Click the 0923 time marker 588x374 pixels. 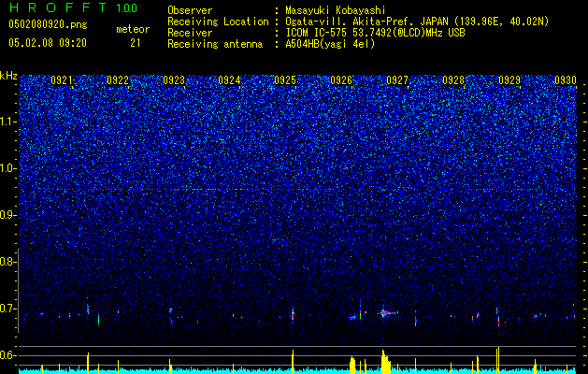174,80
